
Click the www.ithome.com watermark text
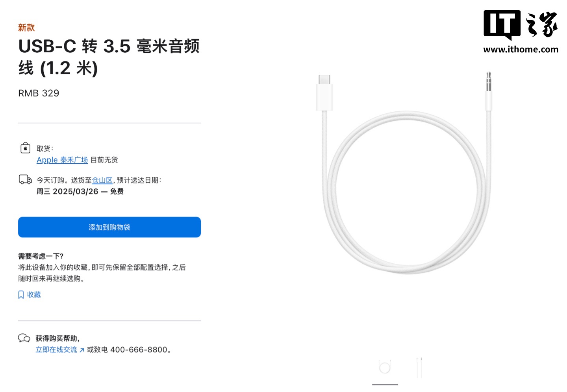click(x=521, y=50)
